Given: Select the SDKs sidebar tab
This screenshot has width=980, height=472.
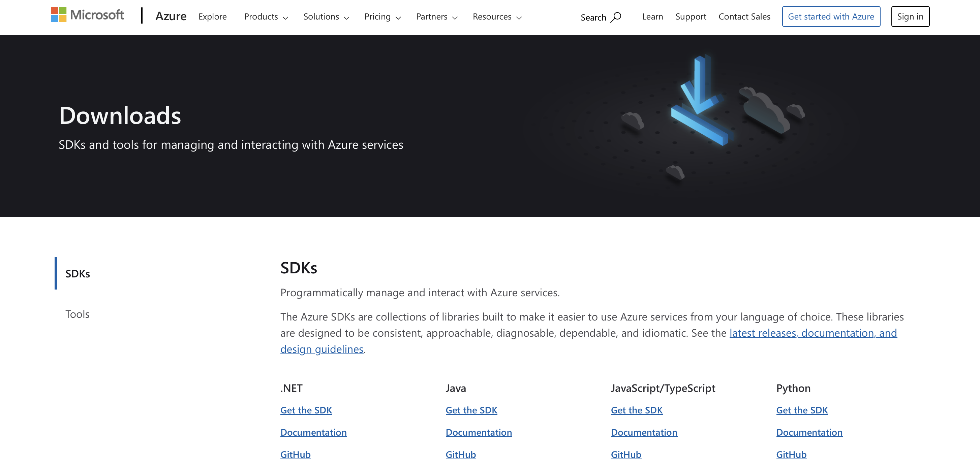Looking at the screenshot, I should [78, 274].
